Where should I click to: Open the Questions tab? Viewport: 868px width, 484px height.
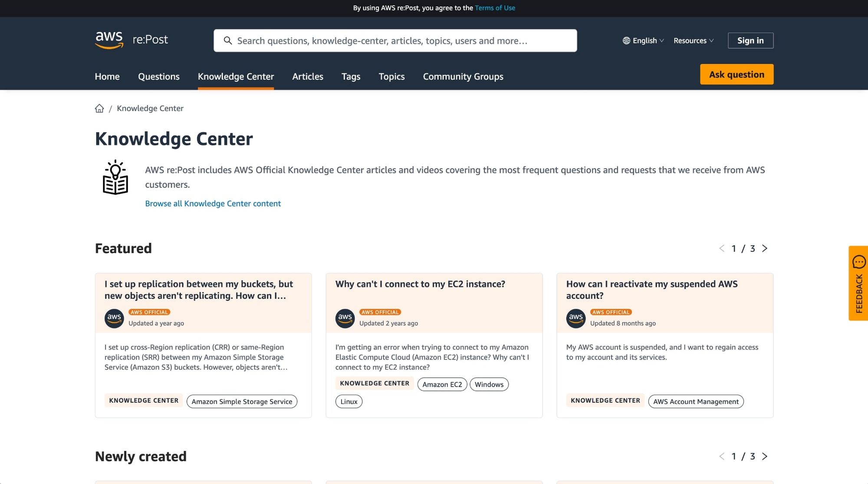pyautogui.click(x=158, y=77)
